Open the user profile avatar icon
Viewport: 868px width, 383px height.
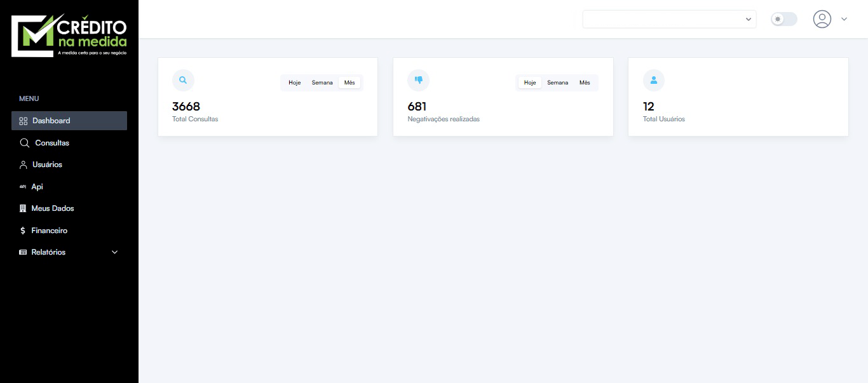click(822, 19)
